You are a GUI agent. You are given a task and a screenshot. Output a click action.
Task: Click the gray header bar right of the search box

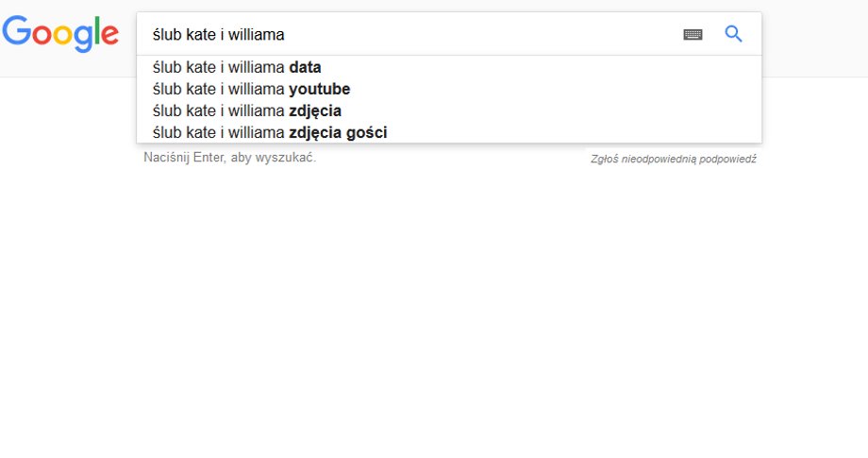coord(815,39)
